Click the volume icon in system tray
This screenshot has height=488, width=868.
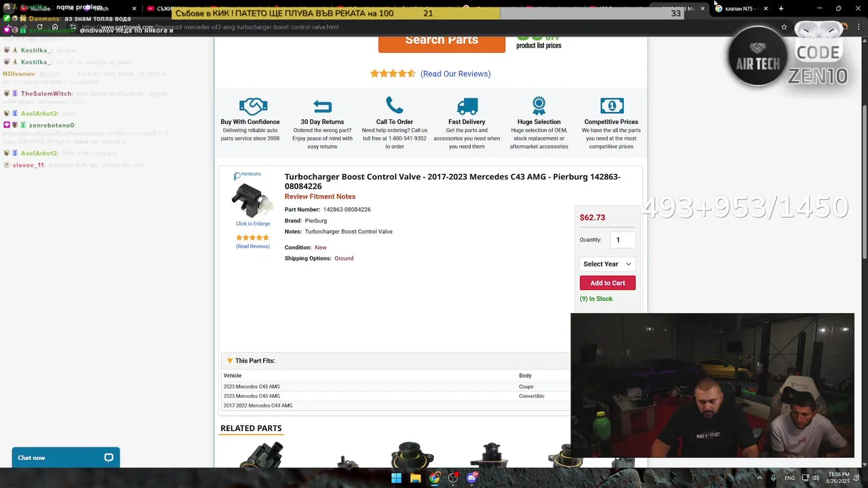pos(816,478)
